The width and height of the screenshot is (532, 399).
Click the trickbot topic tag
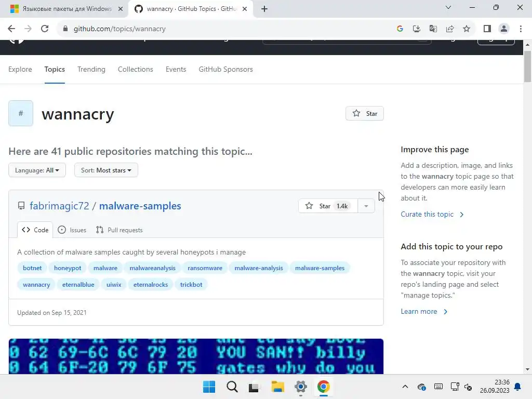pos(191,285)
